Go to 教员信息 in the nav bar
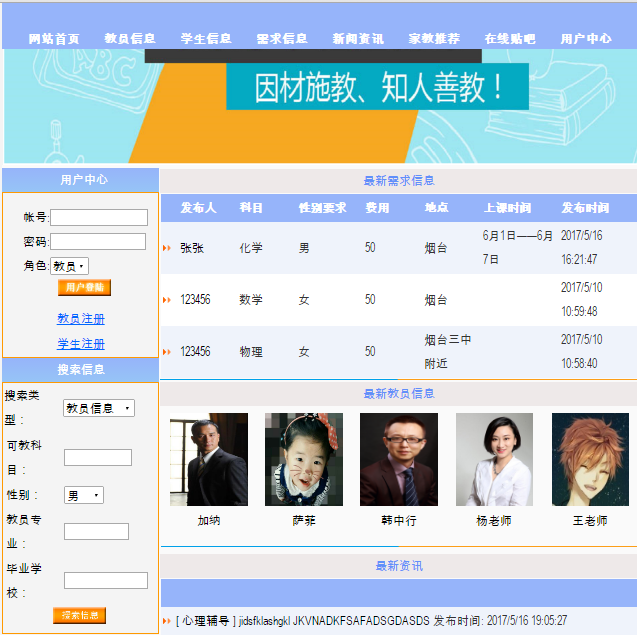 point(130,39)
